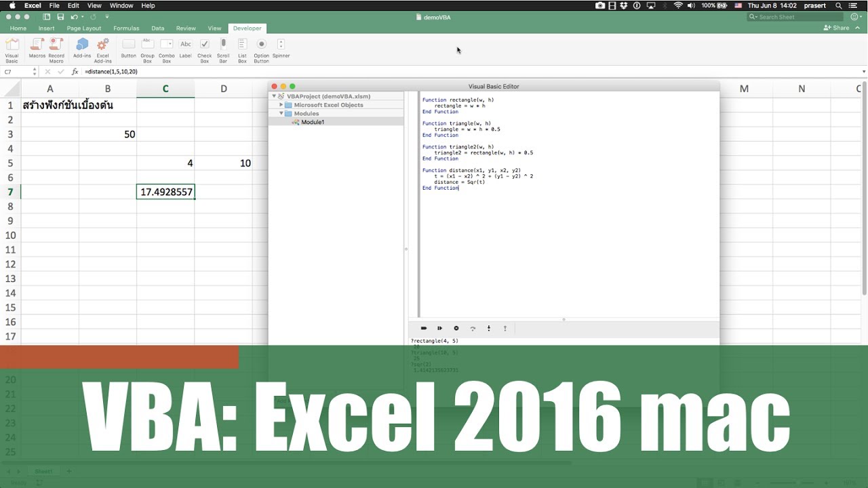Click the Name Box showing C7
The width and height of the screenshot is (868, 488).
[16, 72]
